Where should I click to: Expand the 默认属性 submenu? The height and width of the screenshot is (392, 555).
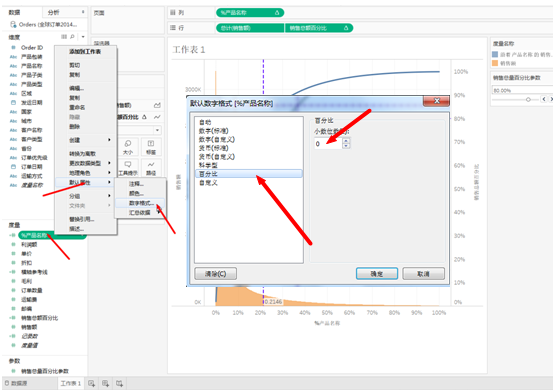pos(85,182)
